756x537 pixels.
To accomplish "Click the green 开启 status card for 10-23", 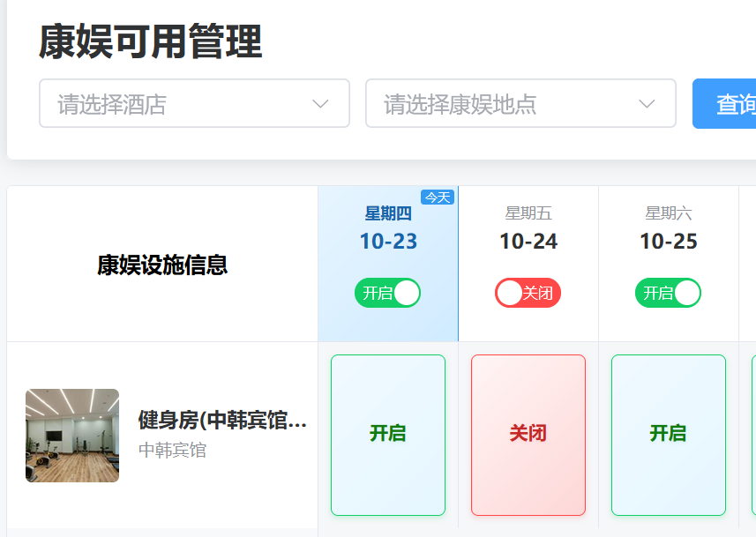I will [388, 434].
